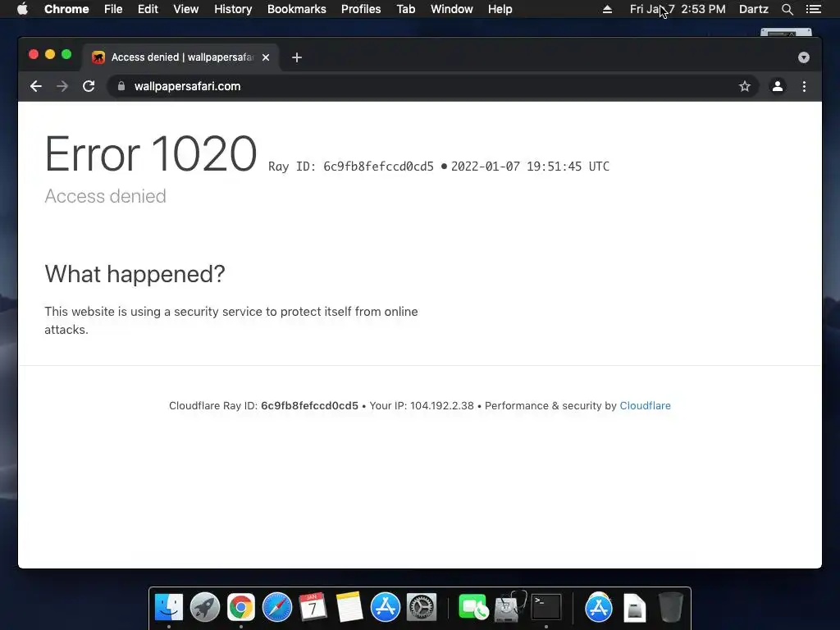
Task: Select the Access denied wallpapersafari tab
Action: [180, 57]
